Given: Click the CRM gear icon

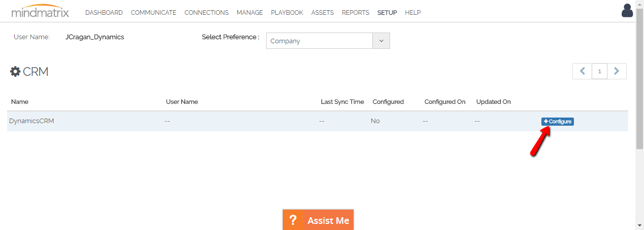Looking at the screenshot, I should pyautogui.click(x=15, y=72).
